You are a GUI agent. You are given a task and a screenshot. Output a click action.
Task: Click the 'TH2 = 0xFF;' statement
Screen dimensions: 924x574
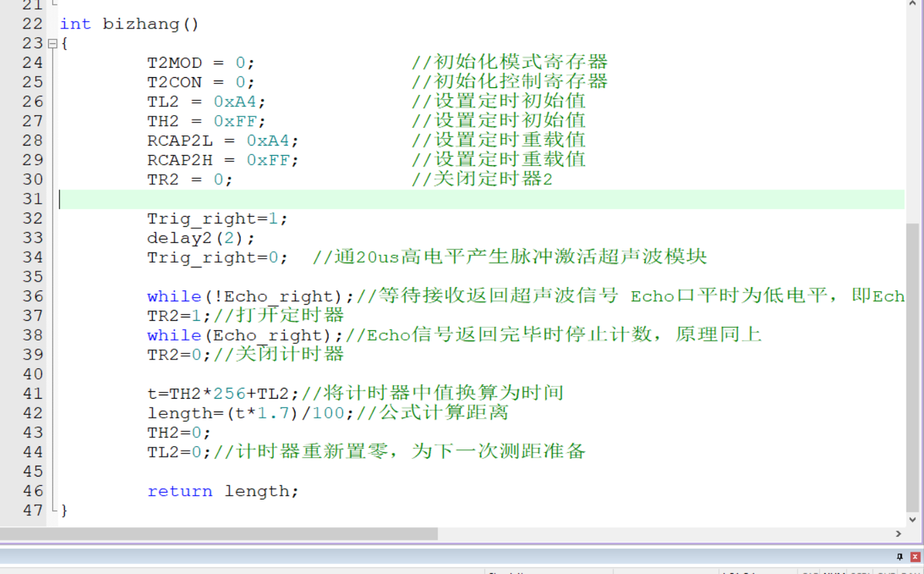pyautogui.click(x=207, y=122)
